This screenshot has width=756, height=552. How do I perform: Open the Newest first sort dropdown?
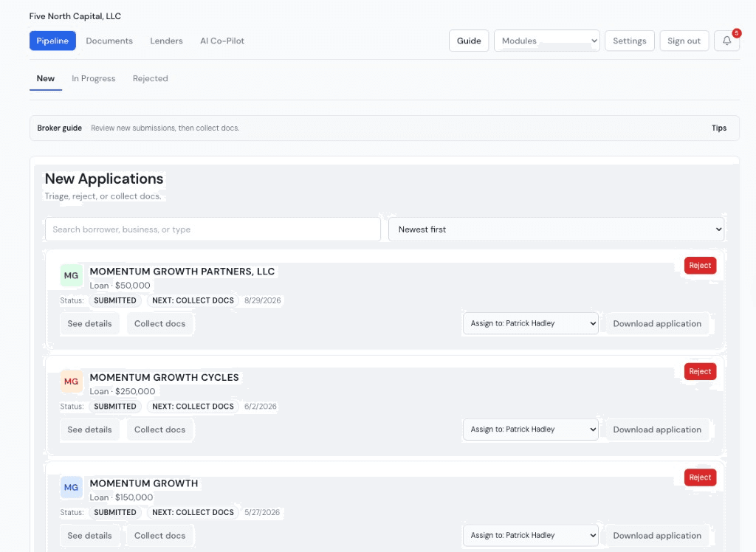(556, 230)
